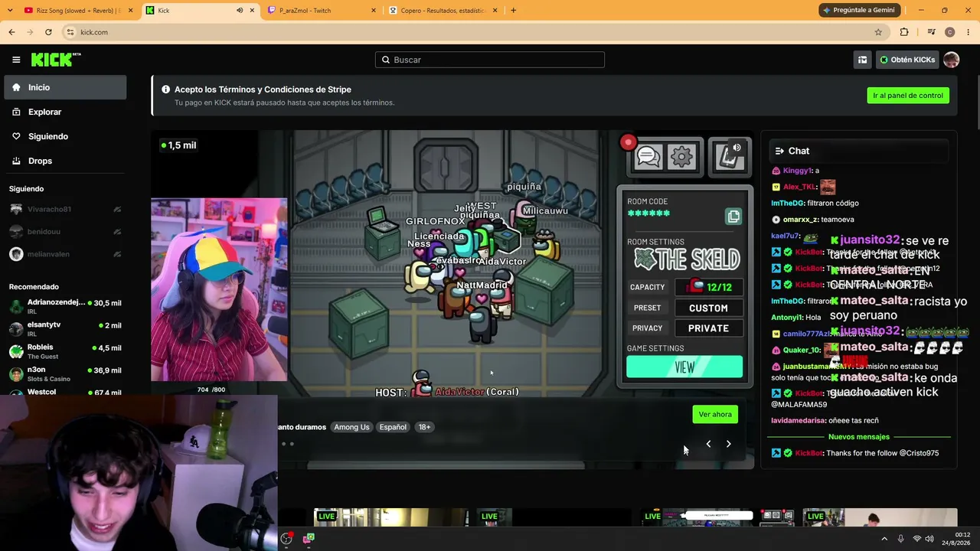
Task: Click the KICK logo
Action: (56, 60)
